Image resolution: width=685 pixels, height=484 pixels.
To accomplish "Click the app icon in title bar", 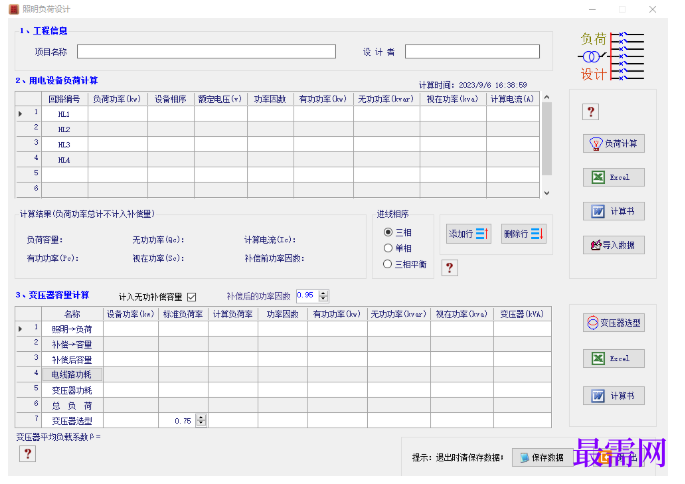I will tap(14, 9).
